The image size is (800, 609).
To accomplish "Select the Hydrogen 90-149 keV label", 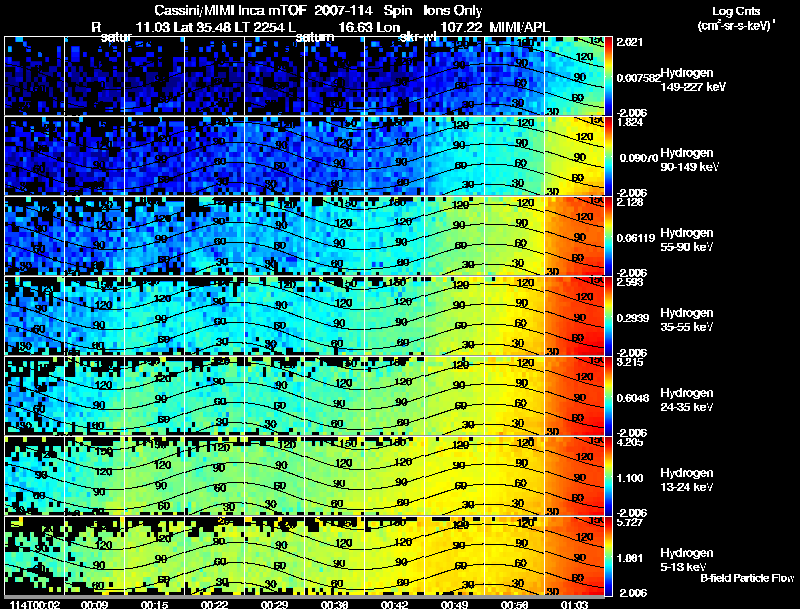I will [690, 160].
